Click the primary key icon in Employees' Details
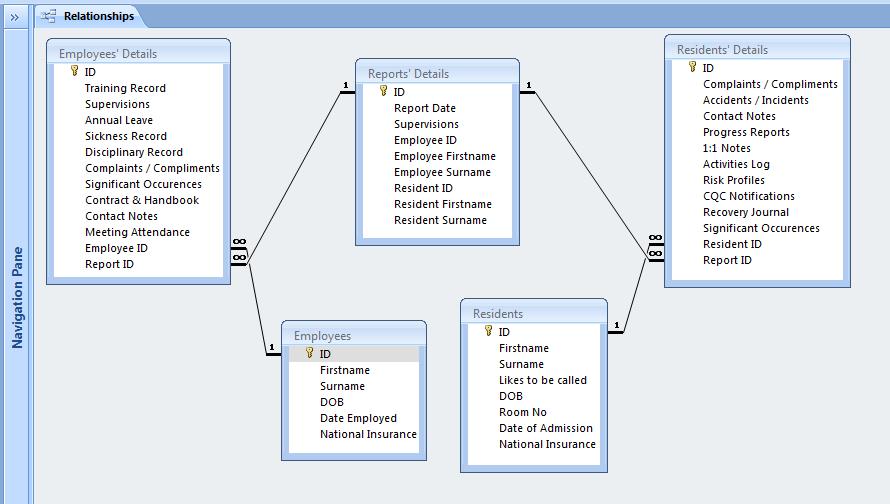 (x=74, y=71)
